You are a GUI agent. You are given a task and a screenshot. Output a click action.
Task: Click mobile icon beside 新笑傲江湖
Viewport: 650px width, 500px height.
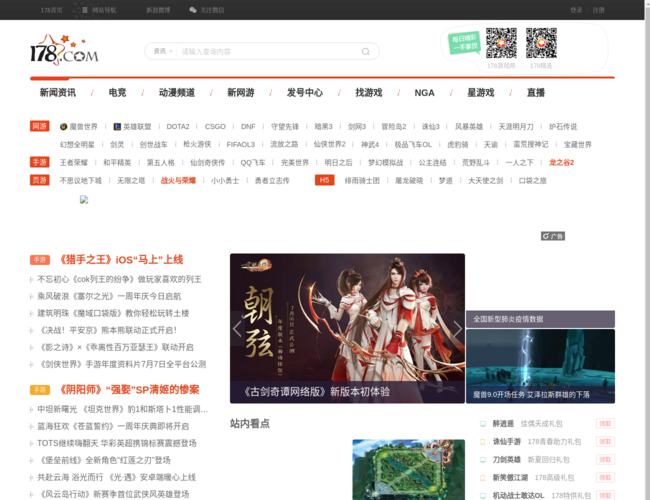(483, 478)
